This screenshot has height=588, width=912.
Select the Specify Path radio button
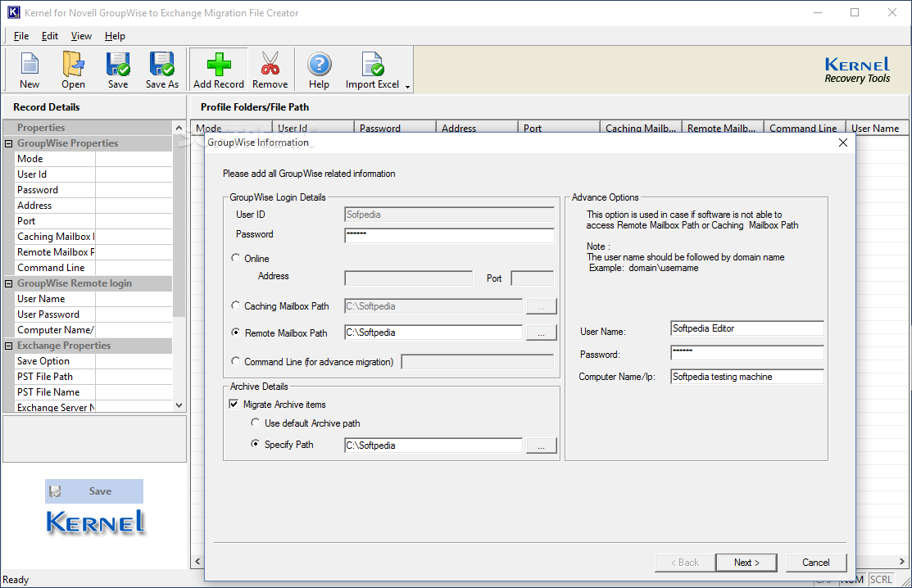point(255,444)
